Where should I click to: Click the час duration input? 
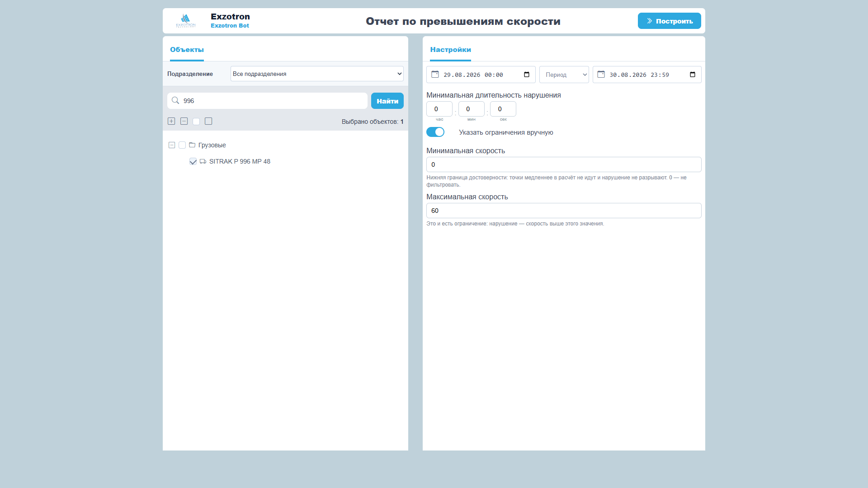coord(439,109)
